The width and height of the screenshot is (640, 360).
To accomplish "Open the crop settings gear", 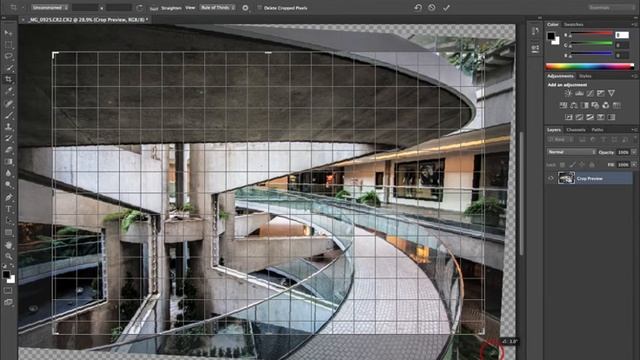I will click(x=245, y=8).
